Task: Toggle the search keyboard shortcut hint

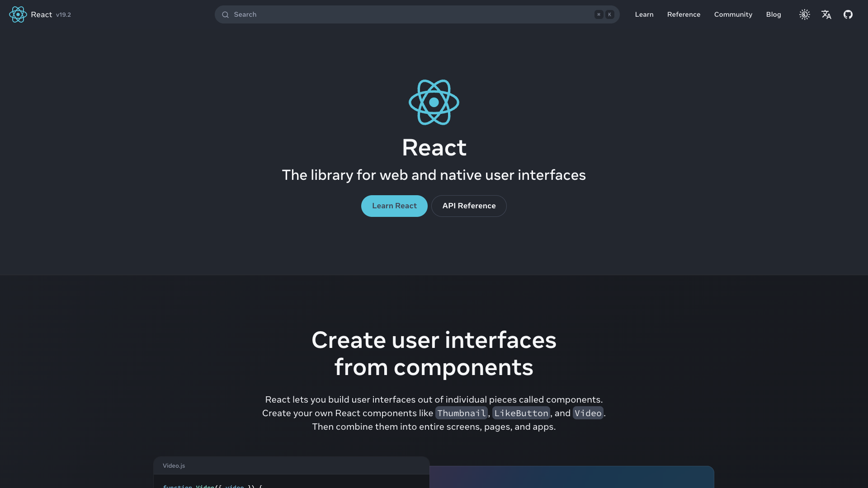Action: 604,14
